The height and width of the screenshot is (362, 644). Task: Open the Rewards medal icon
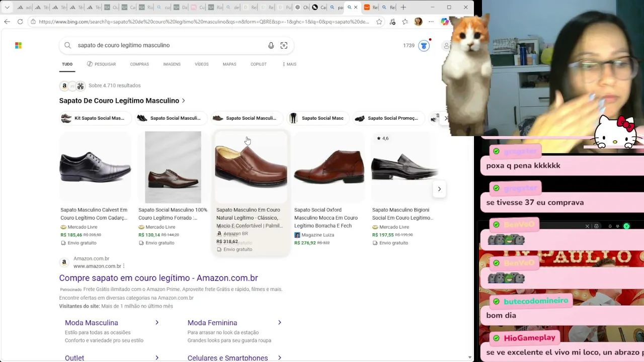click(424, 46)
